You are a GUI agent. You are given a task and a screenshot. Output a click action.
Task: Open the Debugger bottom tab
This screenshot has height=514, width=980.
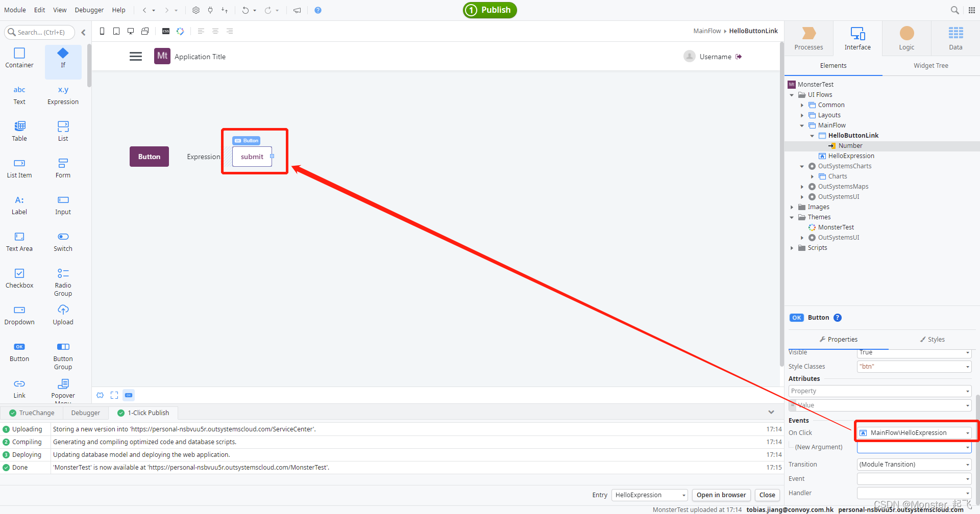click(86, 413)
